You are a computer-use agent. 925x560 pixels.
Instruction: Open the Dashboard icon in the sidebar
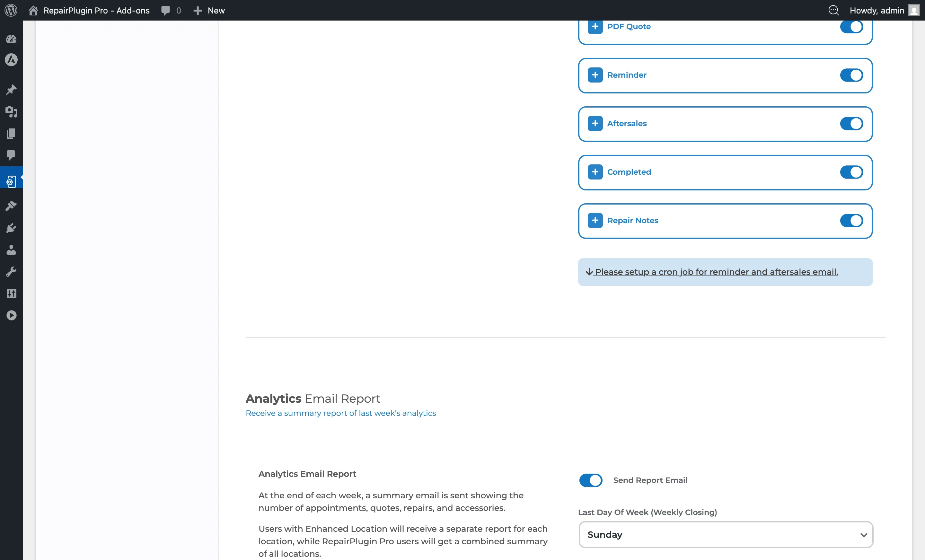pyautogui.click(x=11, y=39)
